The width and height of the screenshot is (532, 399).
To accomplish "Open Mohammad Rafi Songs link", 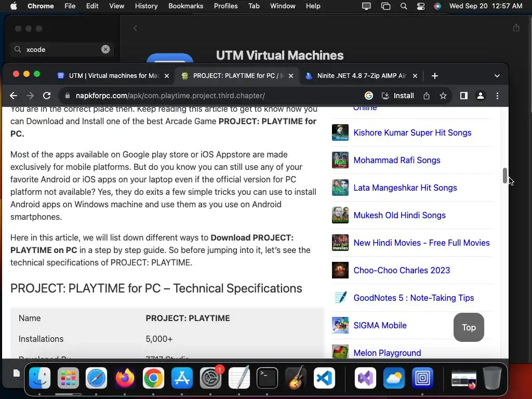I will (x=397, y=160).
